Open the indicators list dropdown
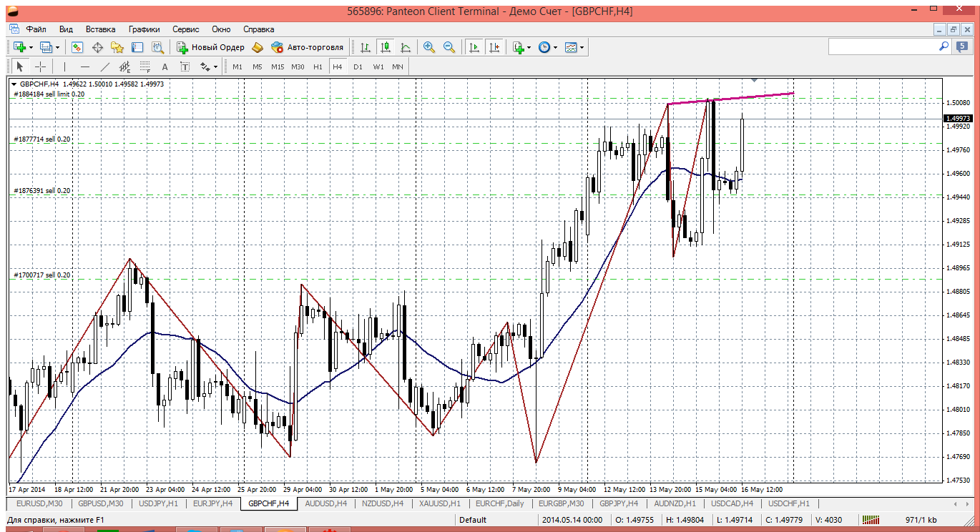The height and width of the screenshot is (532, 980). [529, 47]
